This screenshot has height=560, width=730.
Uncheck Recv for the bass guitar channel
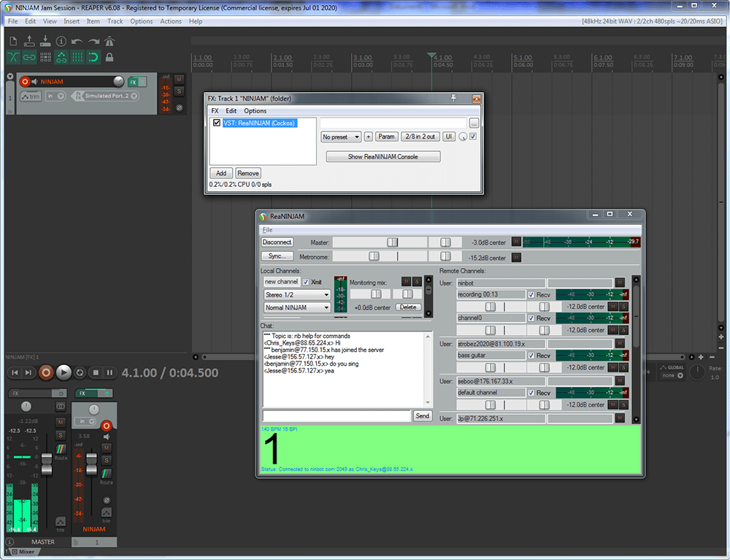click(x=531, y=356)
